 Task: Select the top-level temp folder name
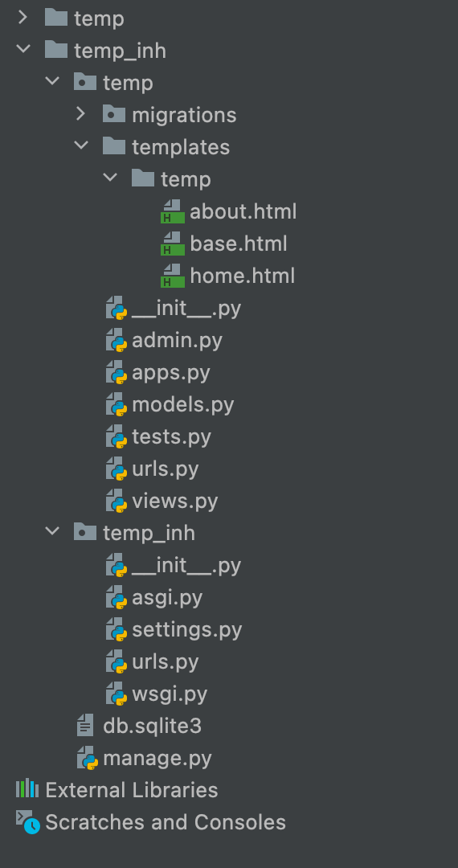coord(99,19)
